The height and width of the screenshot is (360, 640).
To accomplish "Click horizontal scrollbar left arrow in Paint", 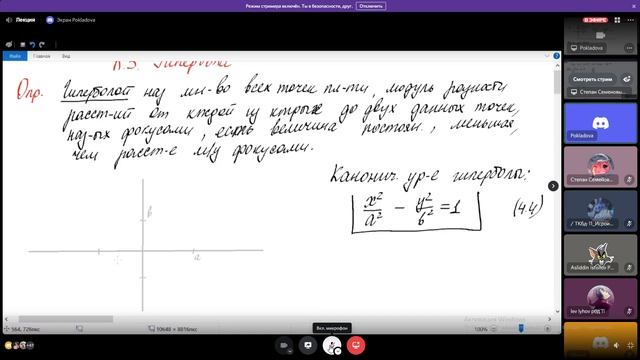I will coord(6,319).
